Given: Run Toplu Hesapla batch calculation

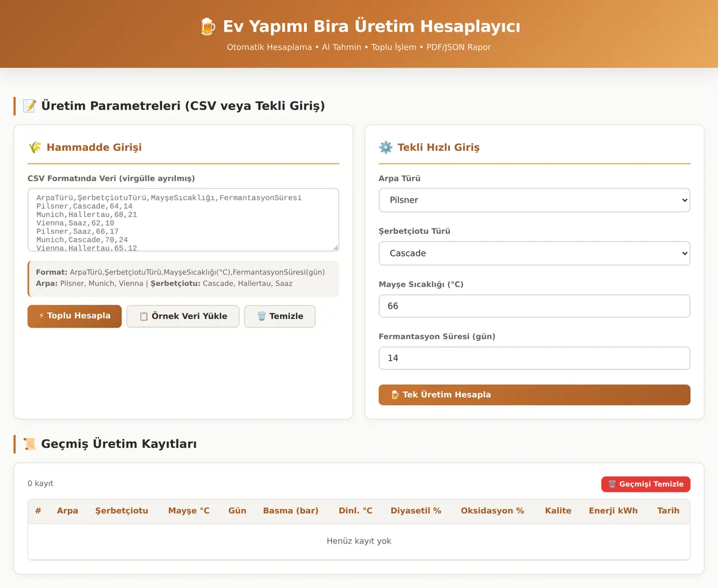Looking at the screenshot, I should point(74,316).
